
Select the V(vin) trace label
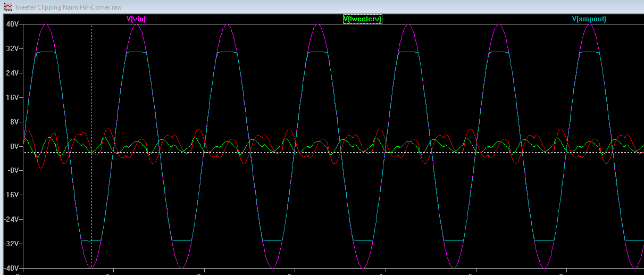pos(136,19)
